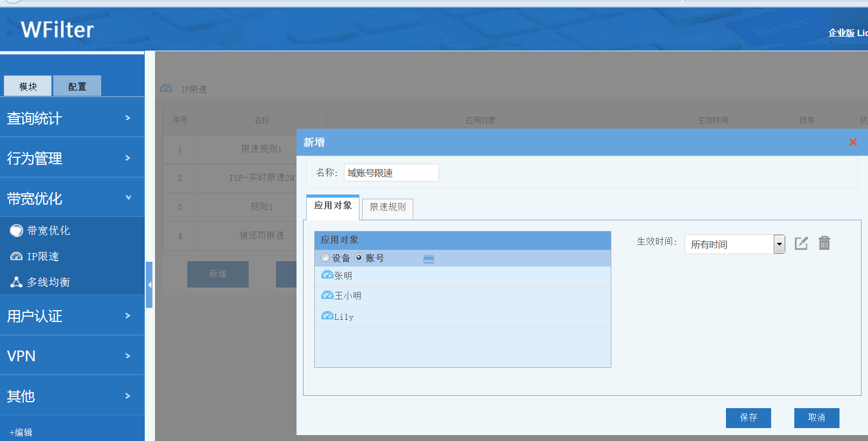Click the gauge icon beside Lily
Screen dimensions: 868x441
click(327, 316)
